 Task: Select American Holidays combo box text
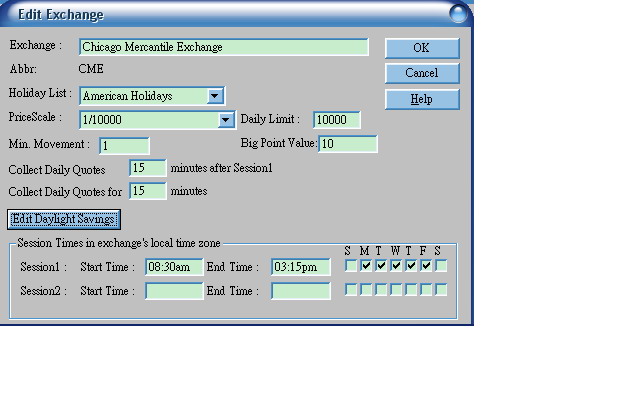pos(127,96)
